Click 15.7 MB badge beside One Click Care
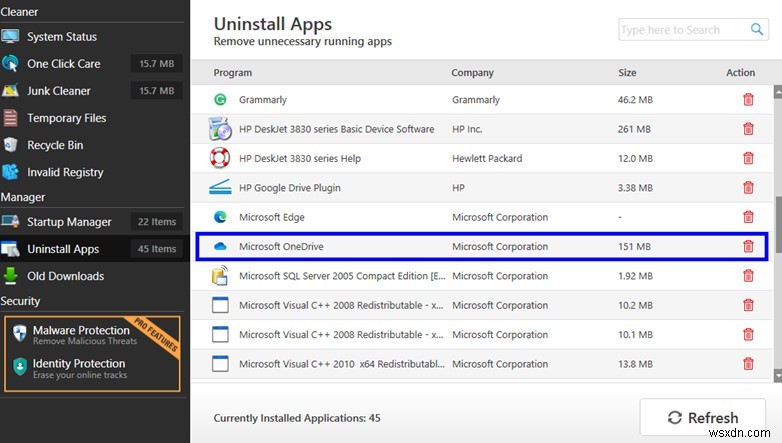 pos(157,63)
